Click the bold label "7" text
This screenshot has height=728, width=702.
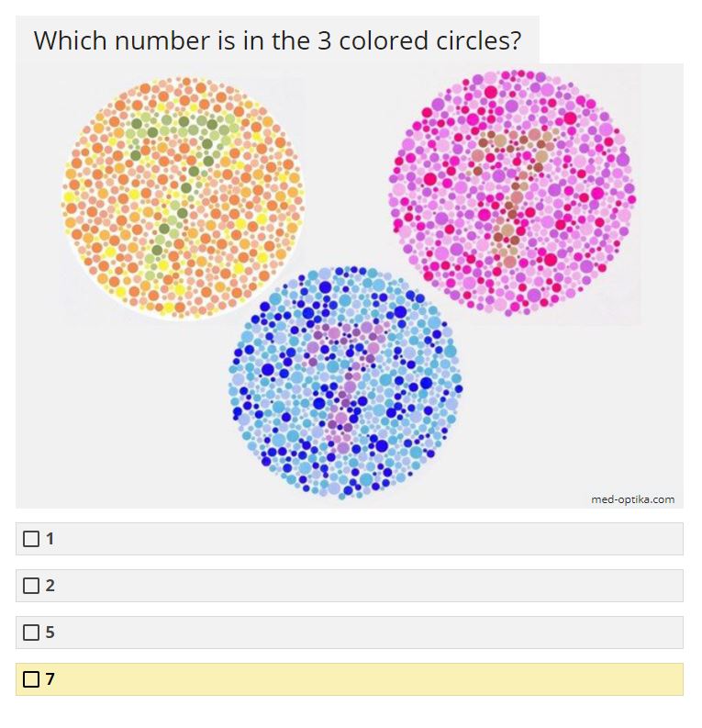[x=50, y=678]
